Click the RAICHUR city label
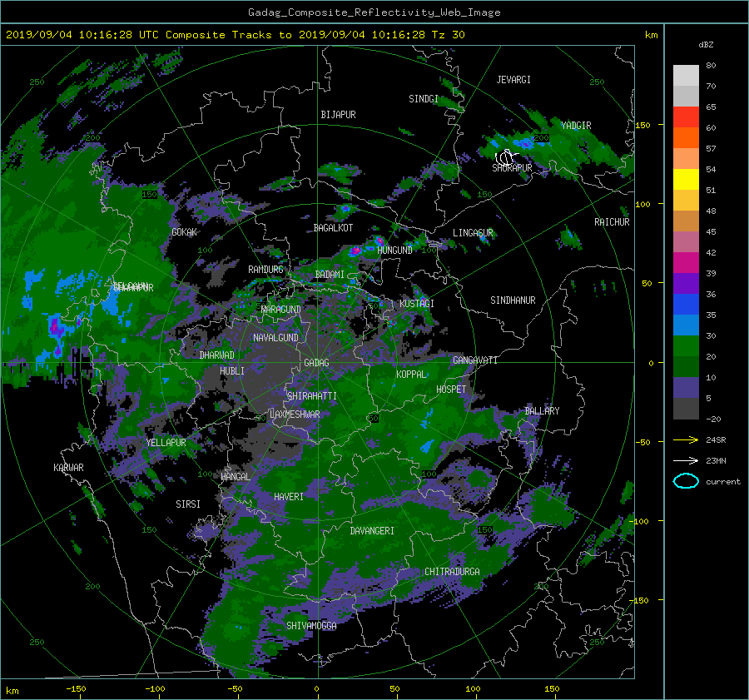 612,222
